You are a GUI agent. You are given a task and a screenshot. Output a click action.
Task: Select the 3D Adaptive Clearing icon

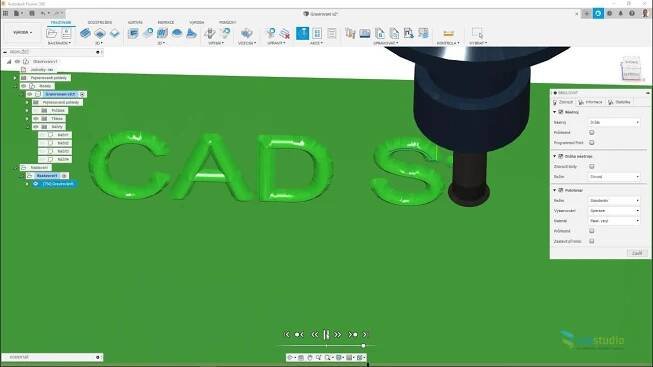(133, 33)
